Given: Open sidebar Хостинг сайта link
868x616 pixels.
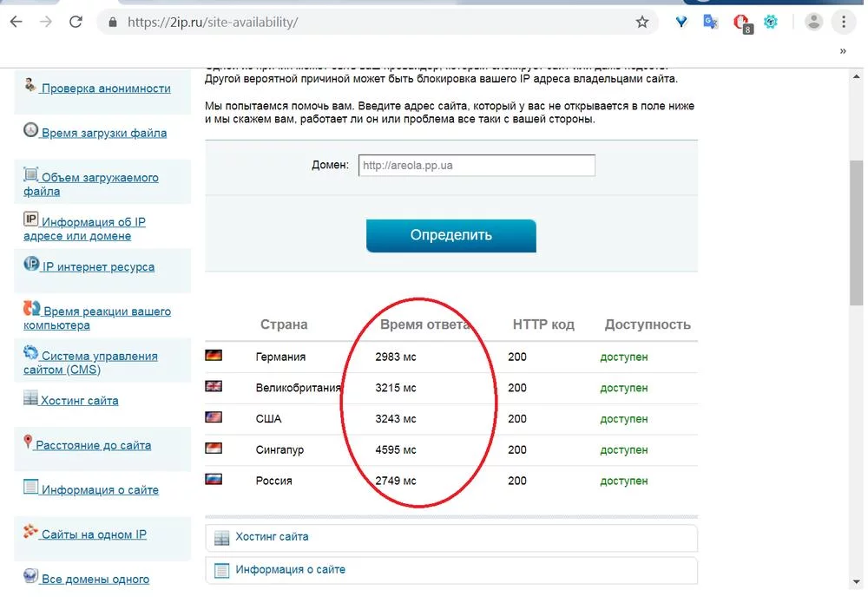Looking at the screenshot, I should pyautogui.click(x=79, y=401).
